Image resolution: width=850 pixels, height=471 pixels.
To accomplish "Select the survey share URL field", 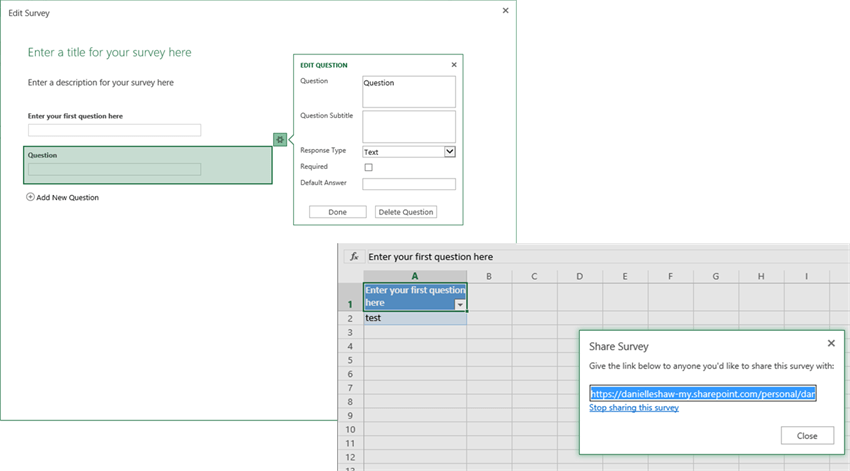I will [x=703, y=393].
